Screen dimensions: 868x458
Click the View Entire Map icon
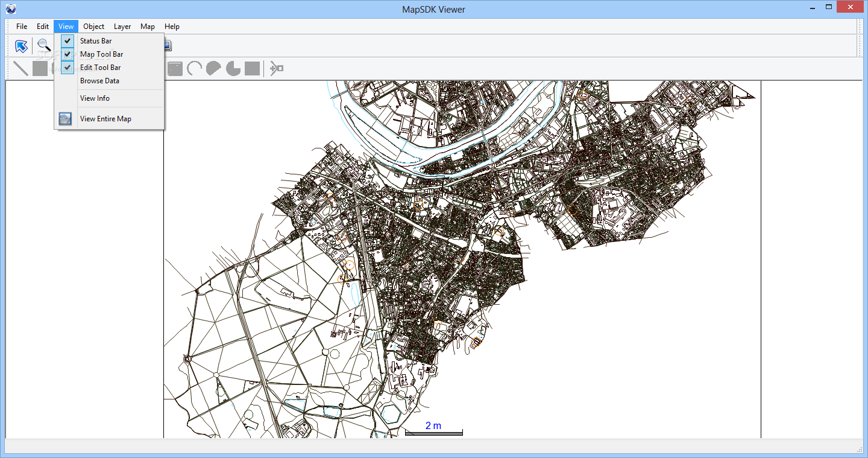(x=65, y=119)
